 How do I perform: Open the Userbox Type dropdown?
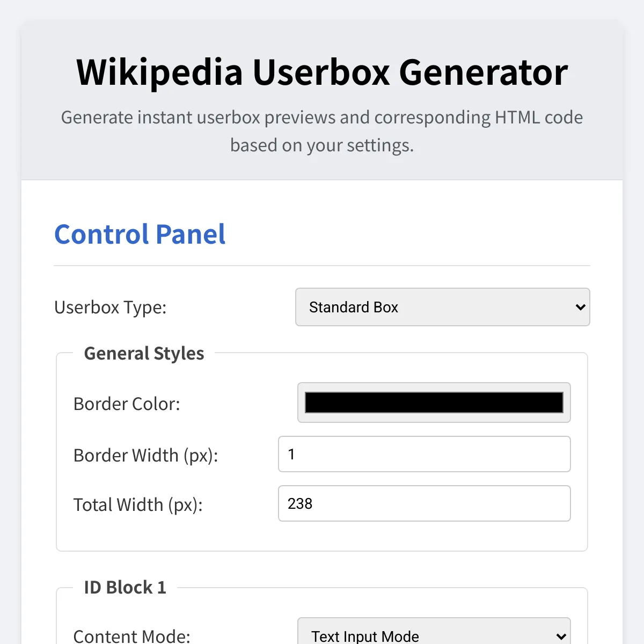[442, 307]
